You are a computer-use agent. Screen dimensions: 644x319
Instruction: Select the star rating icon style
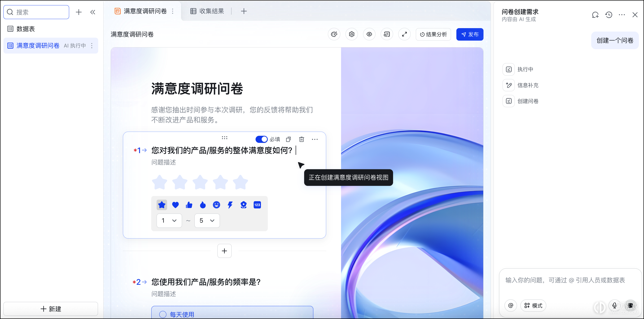[162, 205]
